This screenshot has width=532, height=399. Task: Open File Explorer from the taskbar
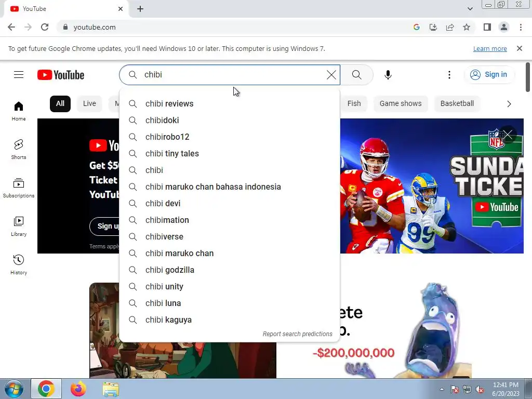coord(111,389)
